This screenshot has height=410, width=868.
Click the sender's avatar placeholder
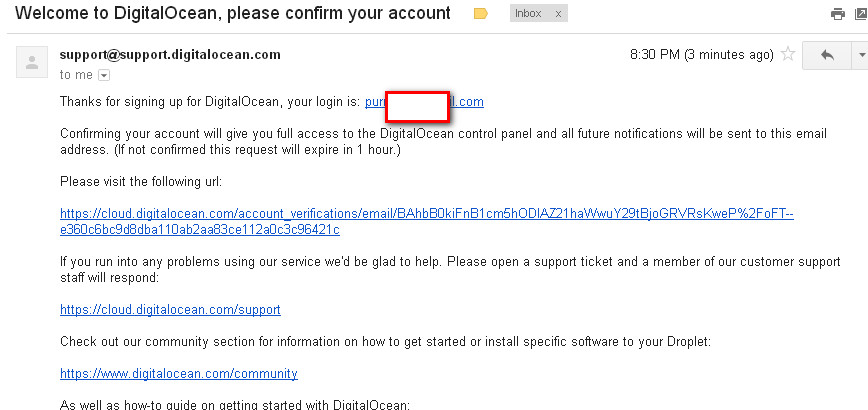tap(32, 61)
